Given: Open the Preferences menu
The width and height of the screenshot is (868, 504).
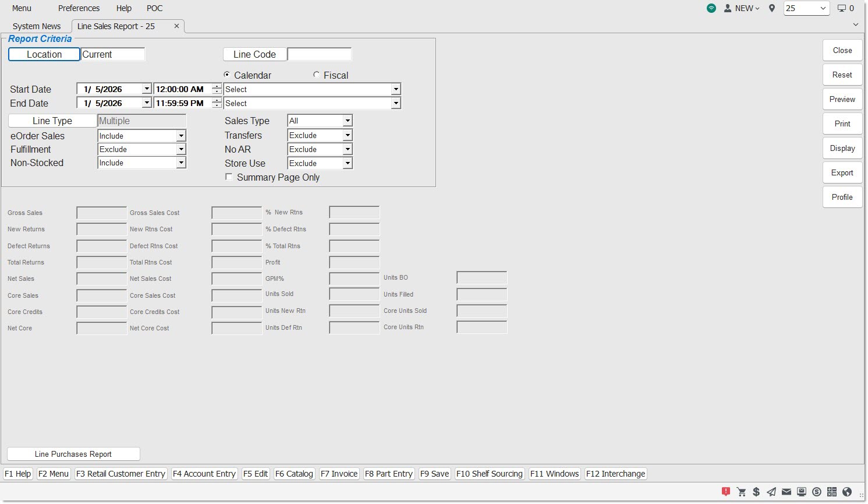Looking at the screenshot, I should tap(79, 8).
